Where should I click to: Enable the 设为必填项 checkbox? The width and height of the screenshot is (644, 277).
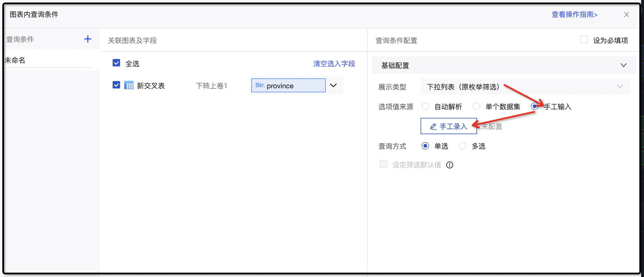584,40
